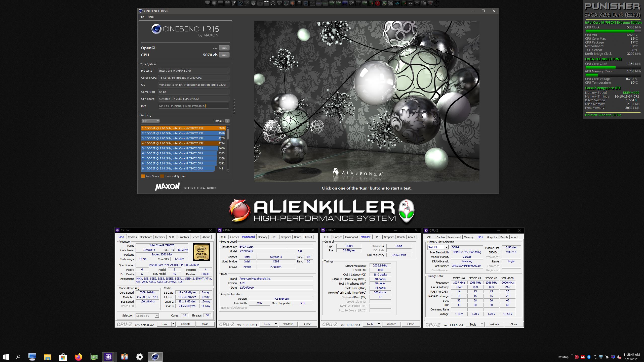This screenshot has height=362, width=644.
Task: Switch to the Caches tab in the first CPU-Z window
Action: click(x=132, y=237)
